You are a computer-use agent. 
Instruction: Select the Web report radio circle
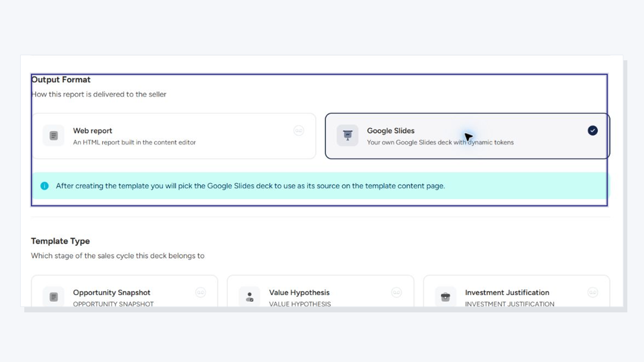pos(299,131)
